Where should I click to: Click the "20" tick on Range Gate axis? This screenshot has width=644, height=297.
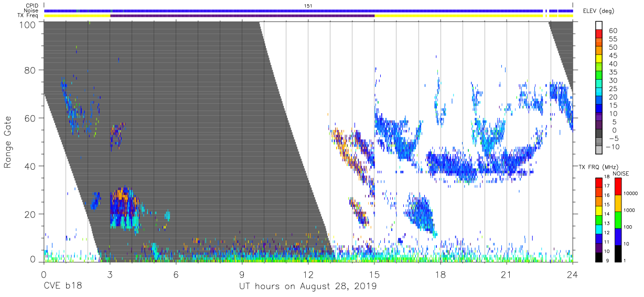pyautogui.click(x=30, y=213)
